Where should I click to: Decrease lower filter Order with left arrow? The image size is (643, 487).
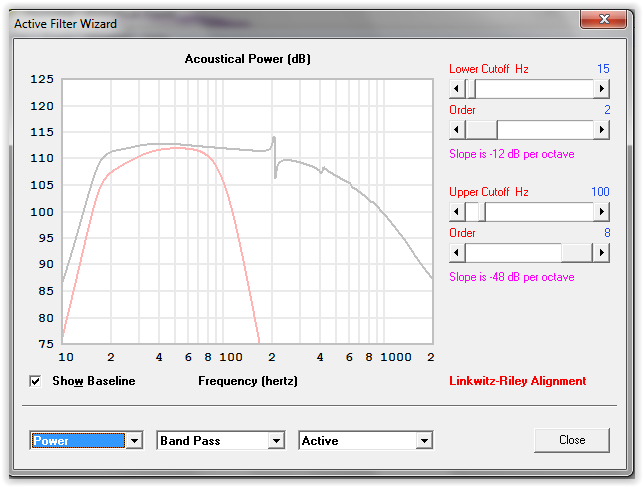(x=457, y=130)
